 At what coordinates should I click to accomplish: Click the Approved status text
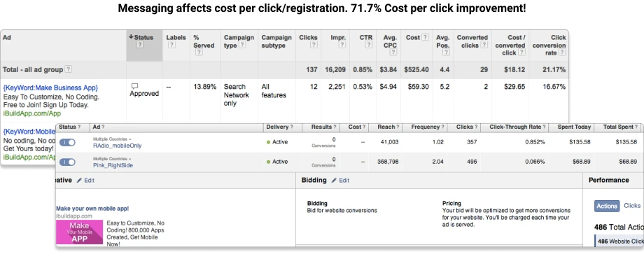pos(144,94)
